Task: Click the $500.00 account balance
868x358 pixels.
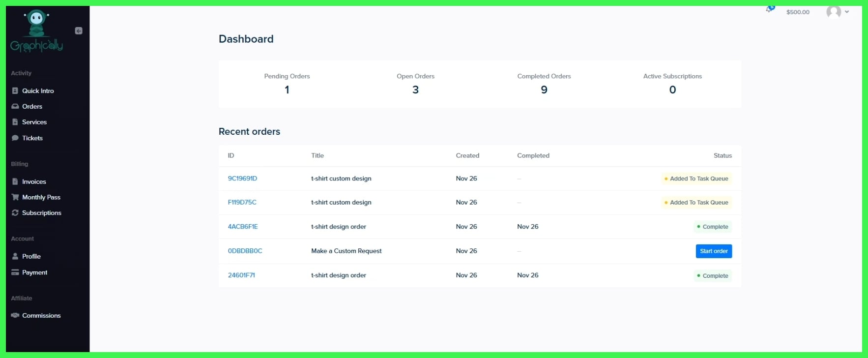Action: pyautogui.click(x=798, y=12)
